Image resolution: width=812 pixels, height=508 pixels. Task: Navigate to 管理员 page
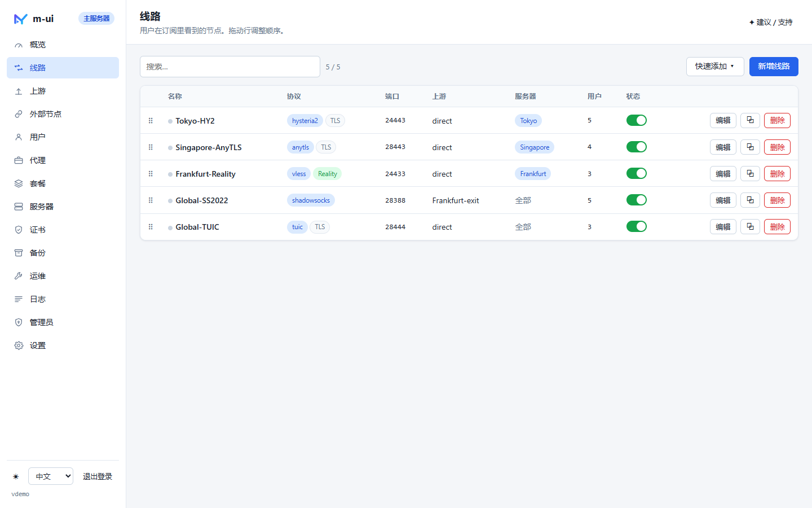[63, 322]
